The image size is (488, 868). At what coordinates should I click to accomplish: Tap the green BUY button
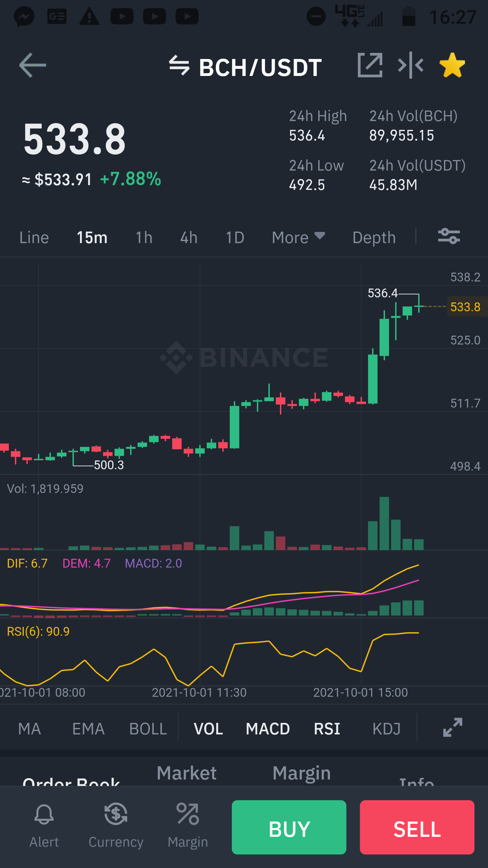[289, 827]
